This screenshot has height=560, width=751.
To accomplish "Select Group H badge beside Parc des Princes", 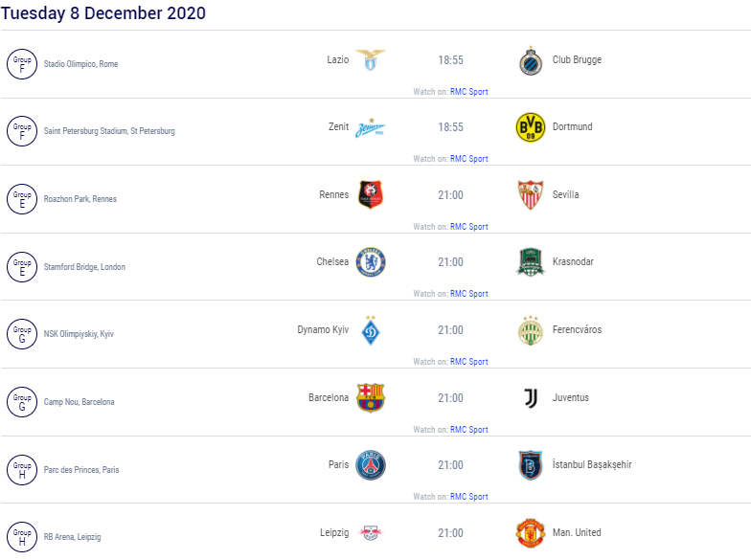I will click(x=22, y=469).
